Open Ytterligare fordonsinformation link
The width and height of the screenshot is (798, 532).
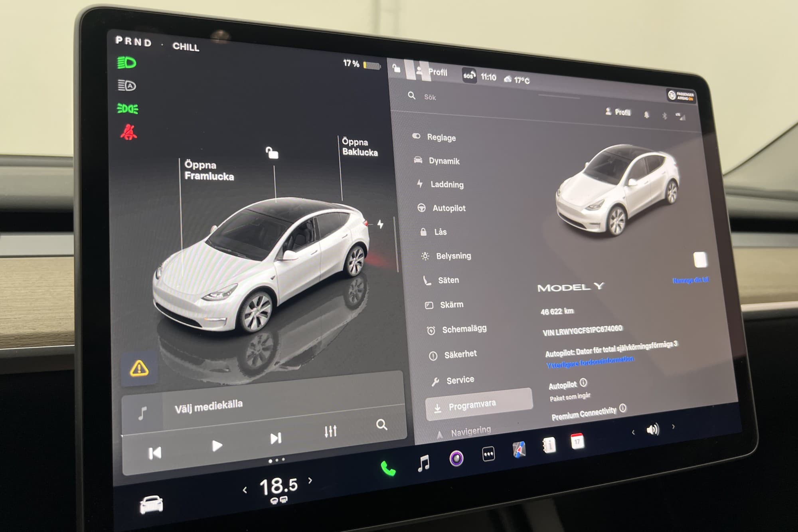(590, 362)
